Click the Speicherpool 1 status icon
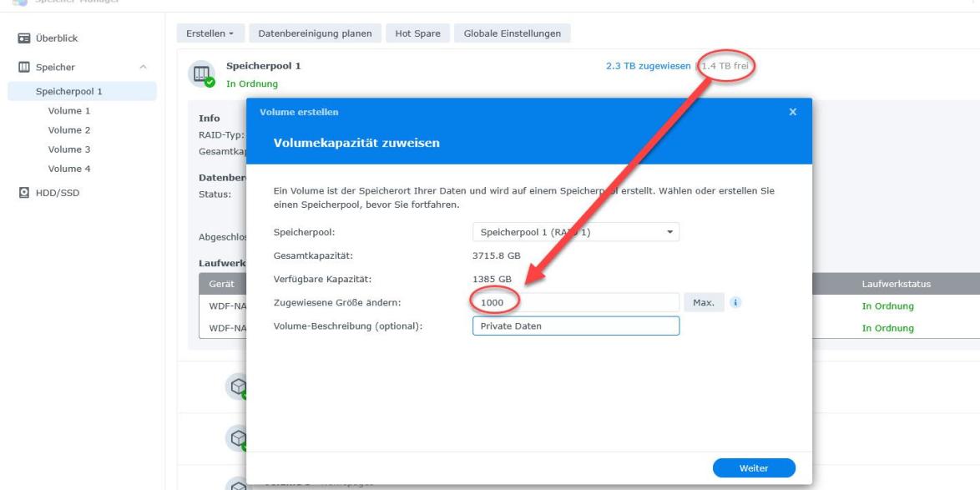 click(x=203, y=75)
